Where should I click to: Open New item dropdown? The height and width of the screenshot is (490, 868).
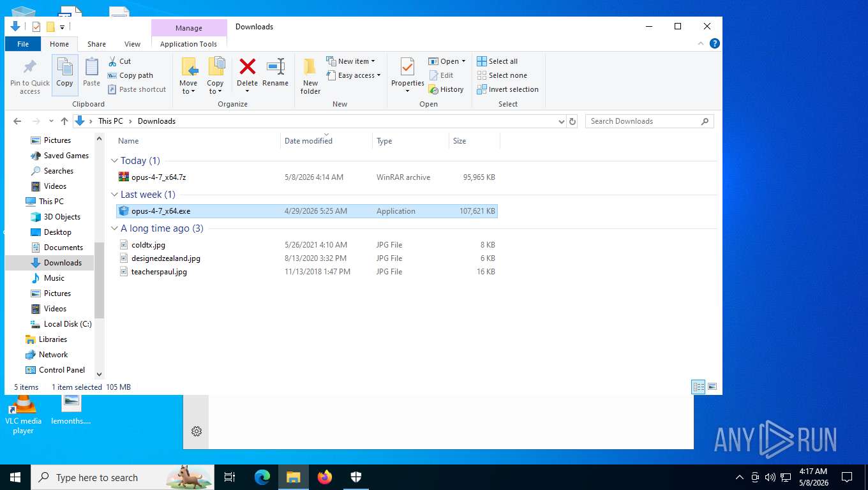[350, 61]
